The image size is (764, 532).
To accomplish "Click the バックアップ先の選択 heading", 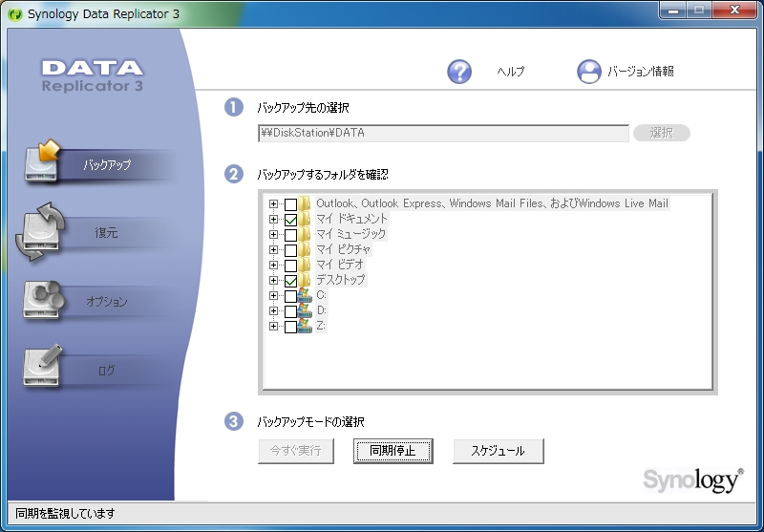I will [303, 108].
